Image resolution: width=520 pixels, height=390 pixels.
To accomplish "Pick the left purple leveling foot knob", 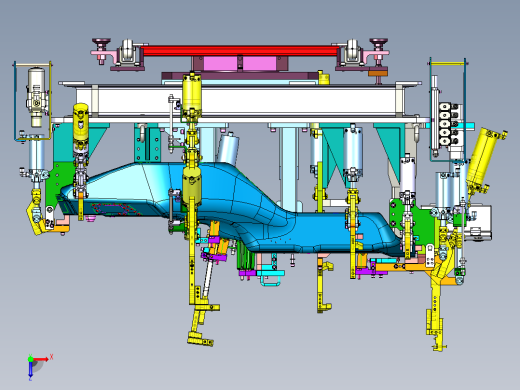I will (x=102, y=43).
